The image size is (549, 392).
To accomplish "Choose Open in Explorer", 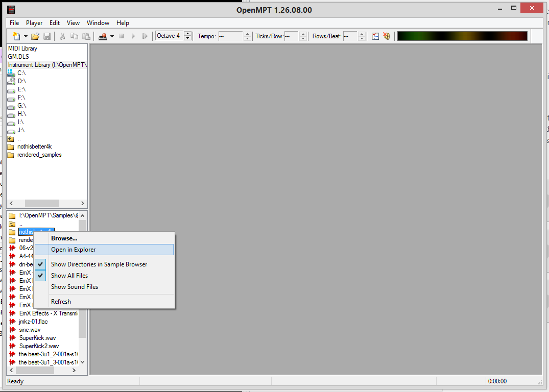I will [x=104, y=250].
